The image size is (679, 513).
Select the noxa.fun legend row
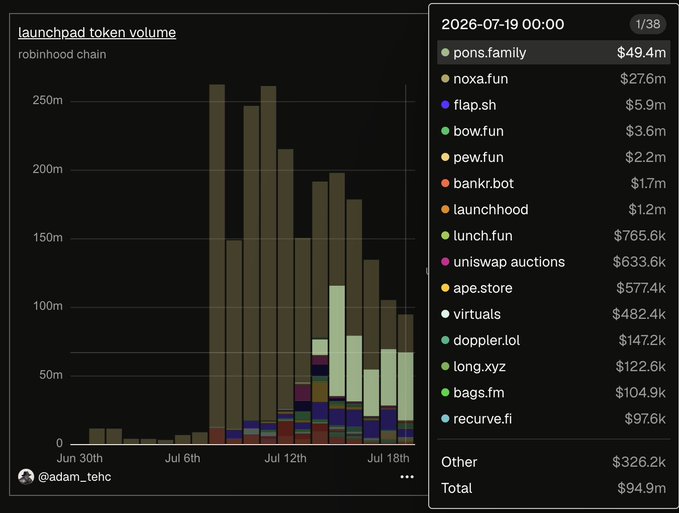553,79
